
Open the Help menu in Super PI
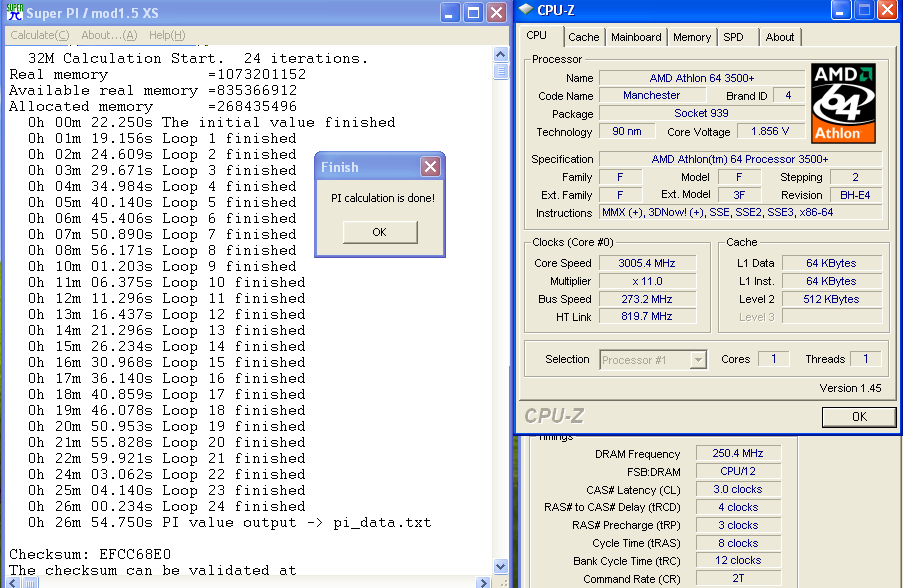tap(167, 35)
